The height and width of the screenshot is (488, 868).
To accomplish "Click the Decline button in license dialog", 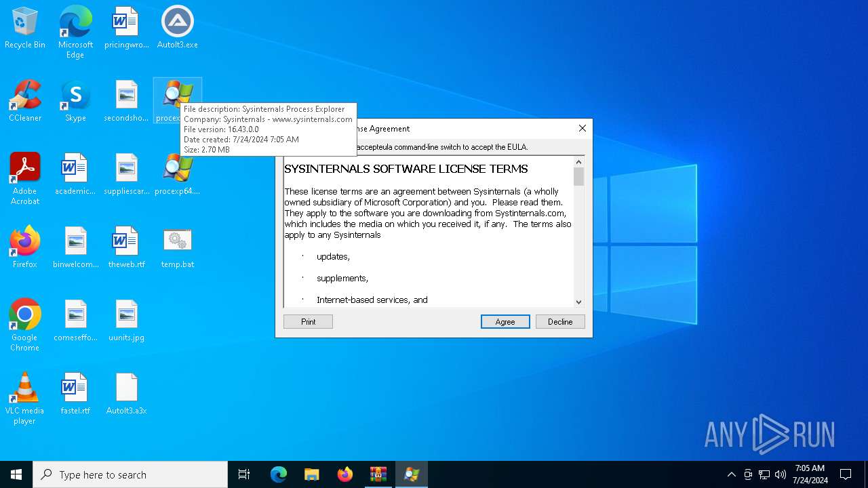I will coord(560,322).
